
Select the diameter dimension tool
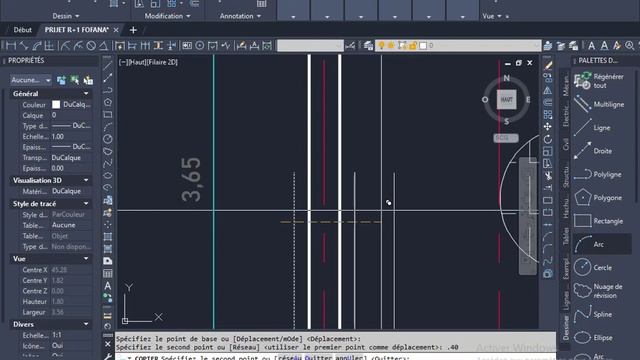pos(91,46)
